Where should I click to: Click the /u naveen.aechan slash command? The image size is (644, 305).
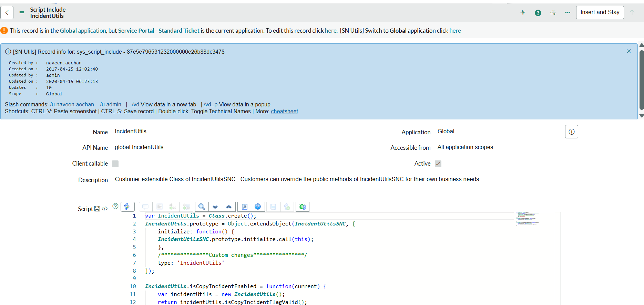[72, 105]
